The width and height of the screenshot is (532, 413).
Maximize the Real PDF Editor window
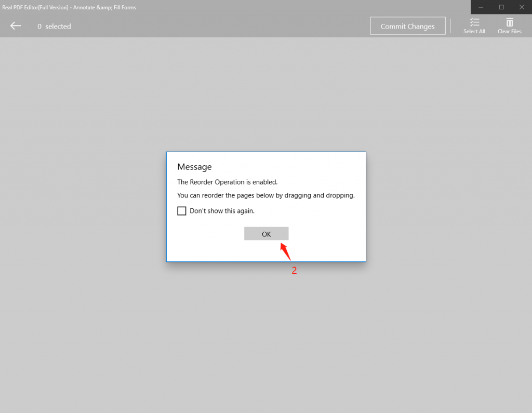coord(501,7)
